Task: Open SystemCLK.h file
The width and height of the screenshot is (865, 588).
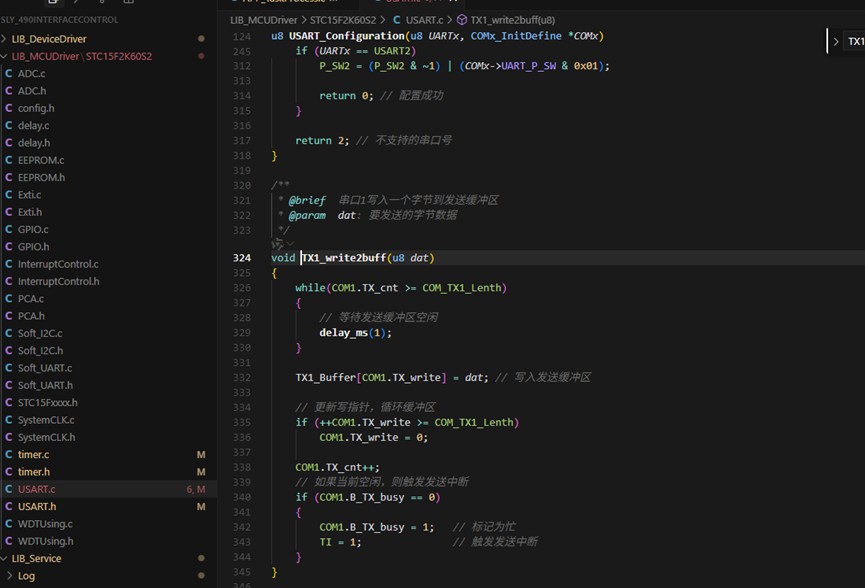Action: [x=46, y=437]
